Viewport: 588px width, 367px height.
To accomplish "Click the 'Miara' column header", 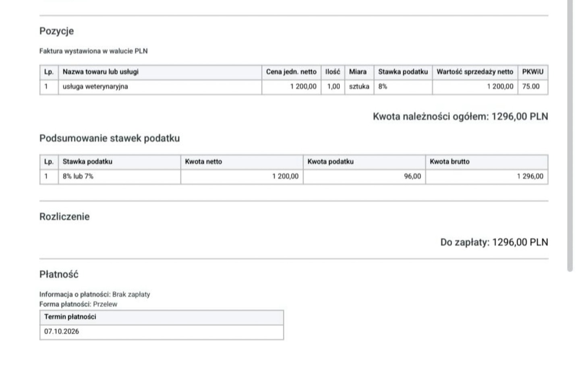I will coord(359,72).
